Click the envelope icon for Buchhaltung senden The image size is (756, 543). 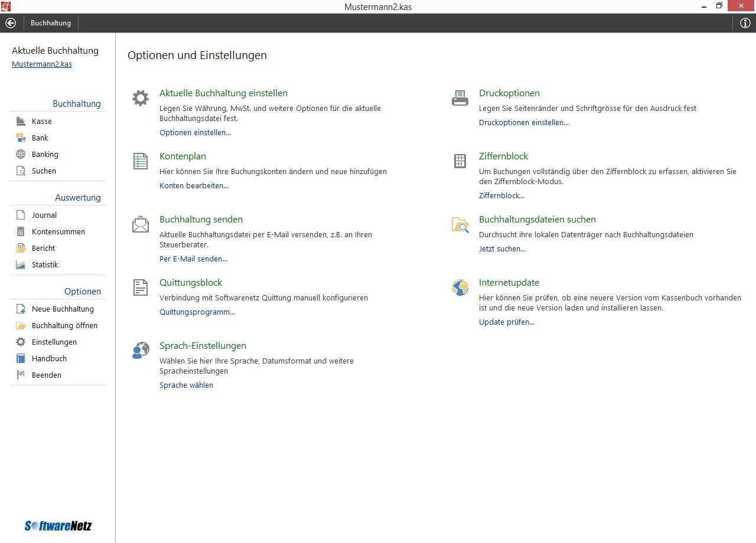tap(141, 224)
